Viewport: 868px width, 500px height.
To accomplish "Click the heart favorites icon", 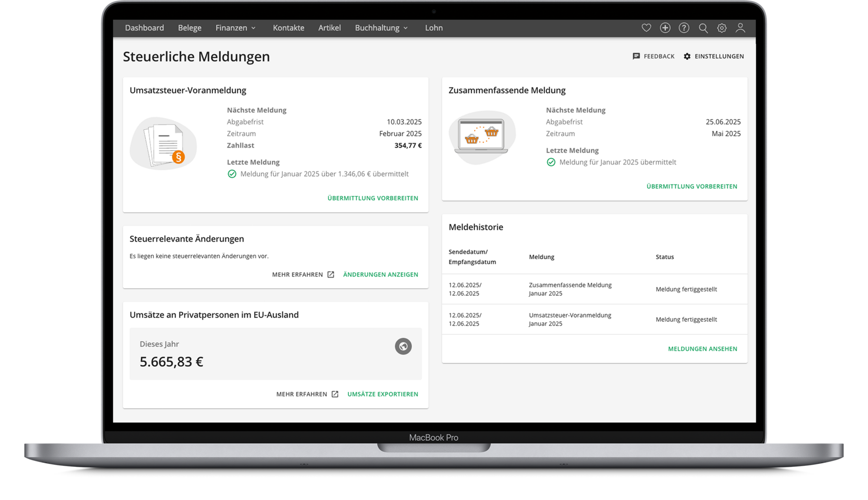I will pos(646,28).
